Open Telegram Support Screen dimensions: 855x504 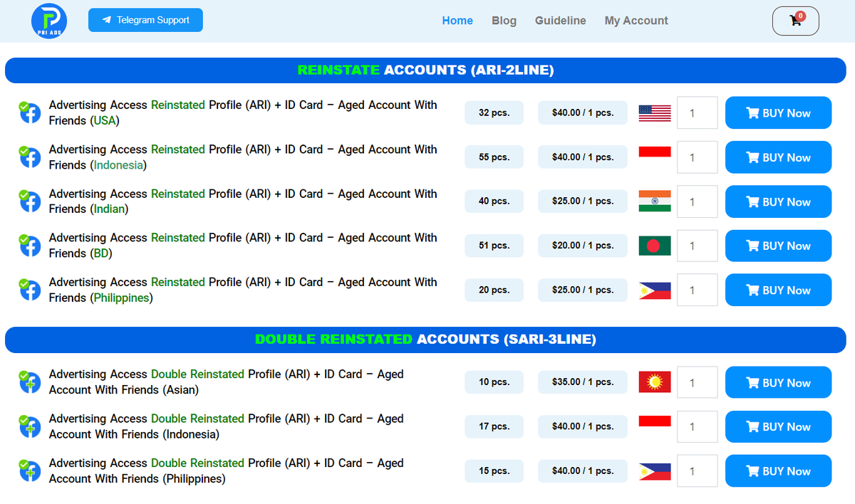(x=145, y=20)
